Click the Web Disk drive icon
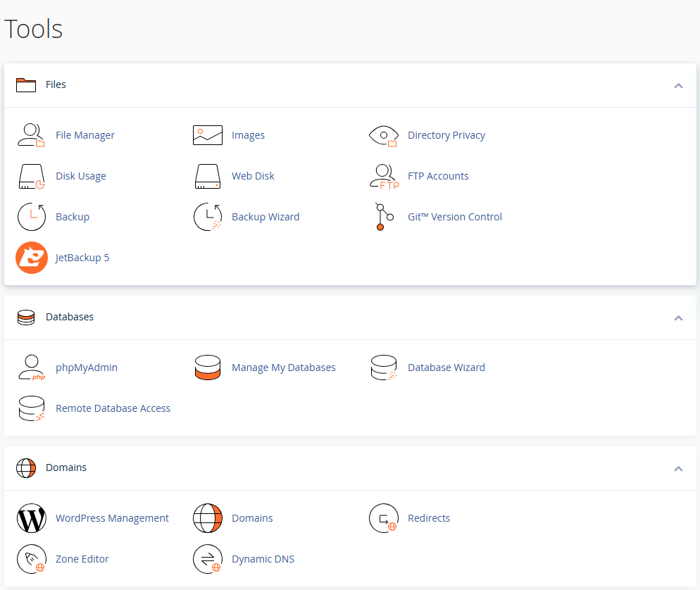The width and height of the screenshot is (700, 590). tap(208, 176)
